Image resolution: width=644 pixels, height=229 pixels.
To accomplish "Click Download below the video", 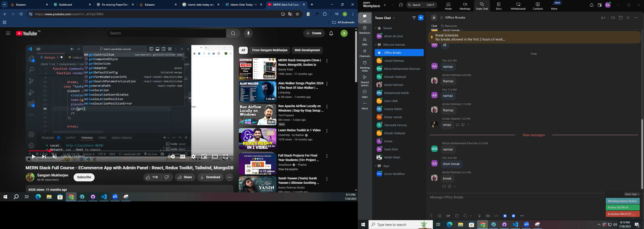I will 210,178.
